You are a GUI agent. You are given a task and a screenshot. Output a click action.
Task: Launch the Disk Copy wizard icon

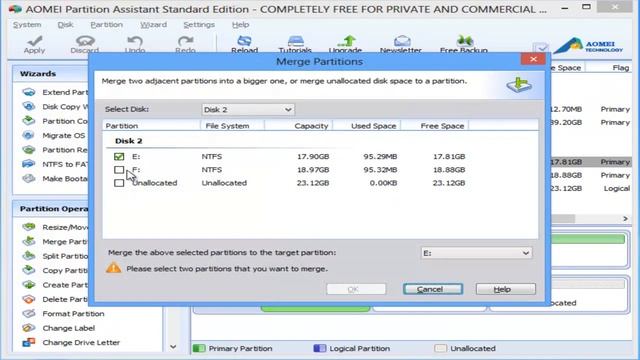29,107
